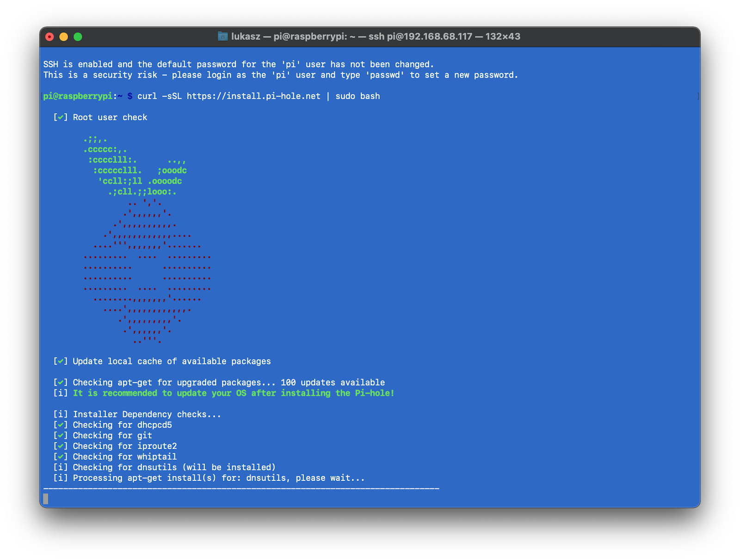Image resolution: width=740 pixels, height=560 pixels.
Task: Close the terminal window with the red button
Action: (x=50, y=37)
